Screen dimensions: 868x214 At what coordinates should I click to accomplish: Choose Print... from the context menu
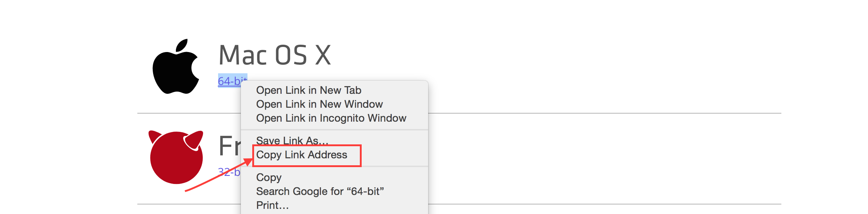tap(272, 205)
